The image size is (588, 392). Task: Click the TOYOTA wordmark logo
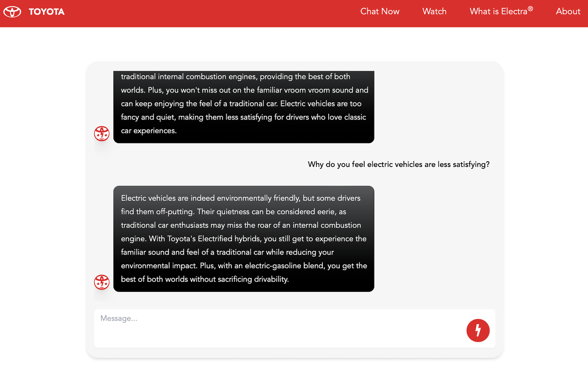coord(47,12)
